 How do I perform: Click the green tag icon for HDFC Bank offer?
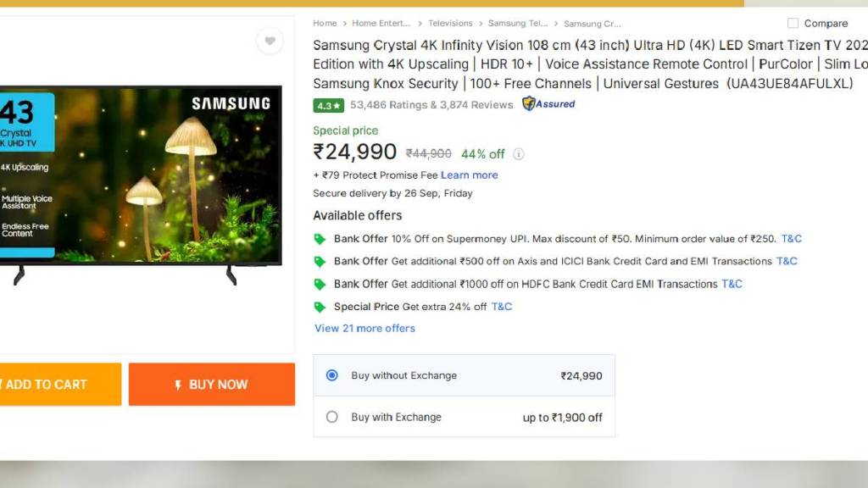click(320, 285)
